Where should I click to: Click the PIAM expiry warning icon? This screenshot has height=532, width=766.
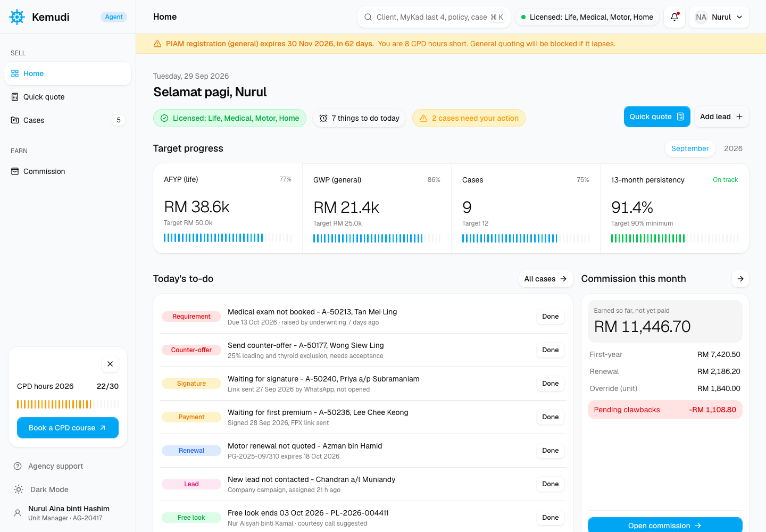(x=157, y=44)
